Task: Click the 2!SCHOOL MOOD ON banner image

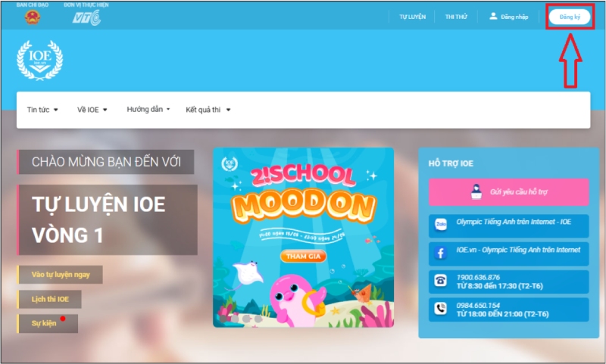Action: [x=304, y=238]
